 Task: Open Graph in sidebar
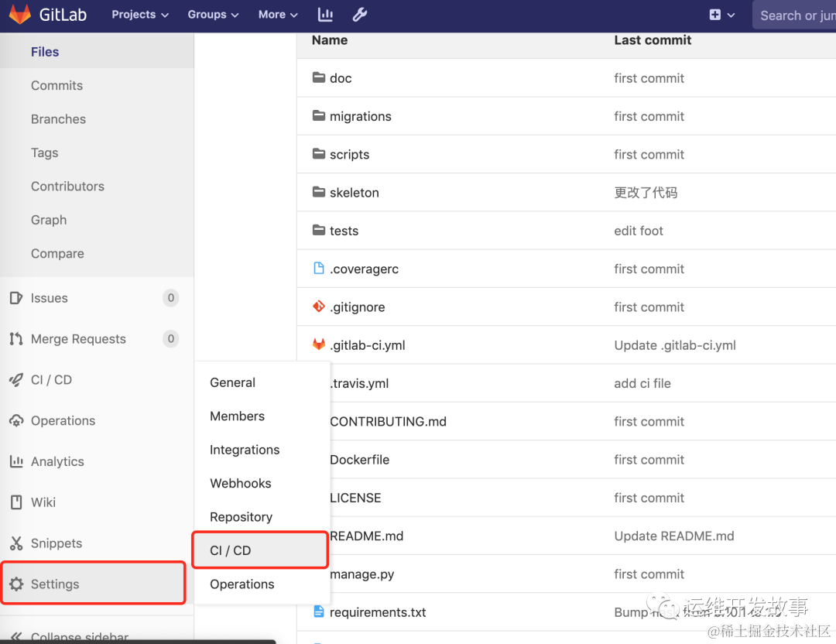49,220
